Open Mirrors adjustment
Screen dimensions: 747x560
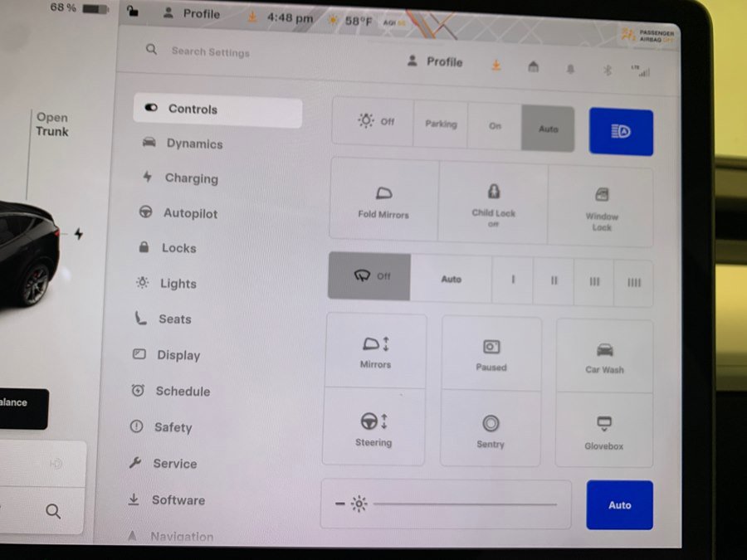coord(376,351)
